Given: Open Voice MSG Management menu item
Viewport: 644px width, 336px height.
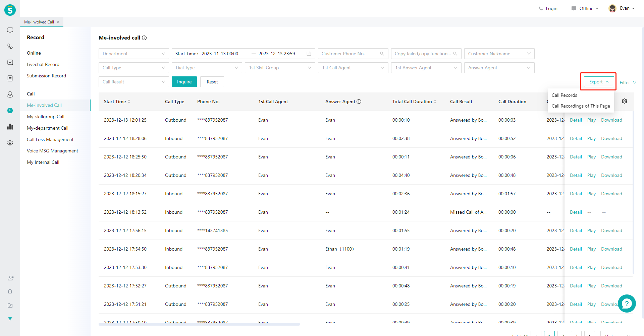Looking at the screenshot, I should point(52,151).
